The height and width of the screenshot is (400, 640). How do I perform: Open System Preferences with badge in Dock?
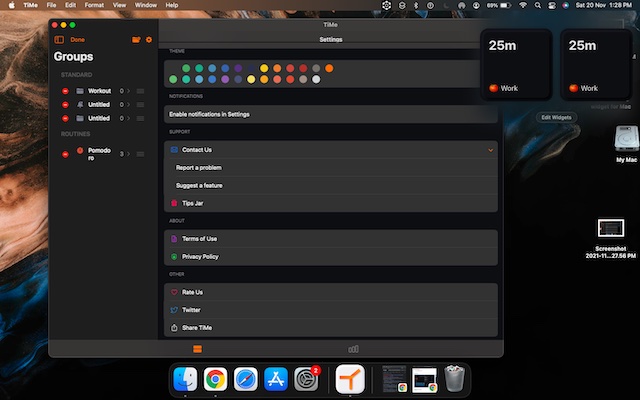[x=306, y=379]
